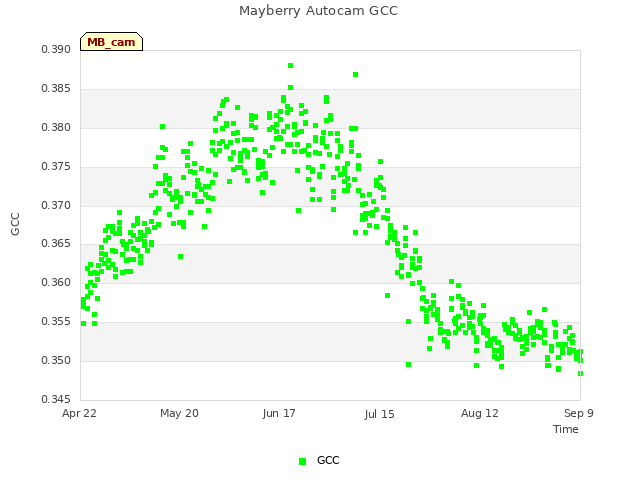Click the MB_cam label tag
The image size is (640, 480).
111,42
